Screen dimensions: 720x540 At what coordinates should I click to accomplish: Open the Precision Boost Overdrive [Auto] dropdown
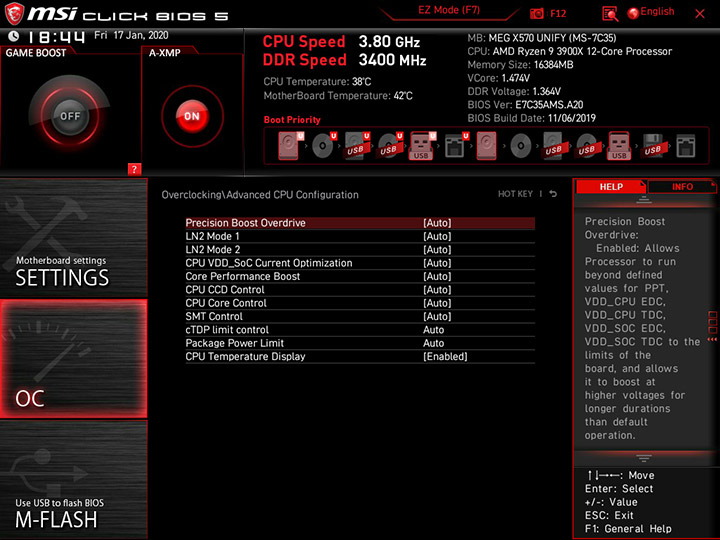coord(437,223)
